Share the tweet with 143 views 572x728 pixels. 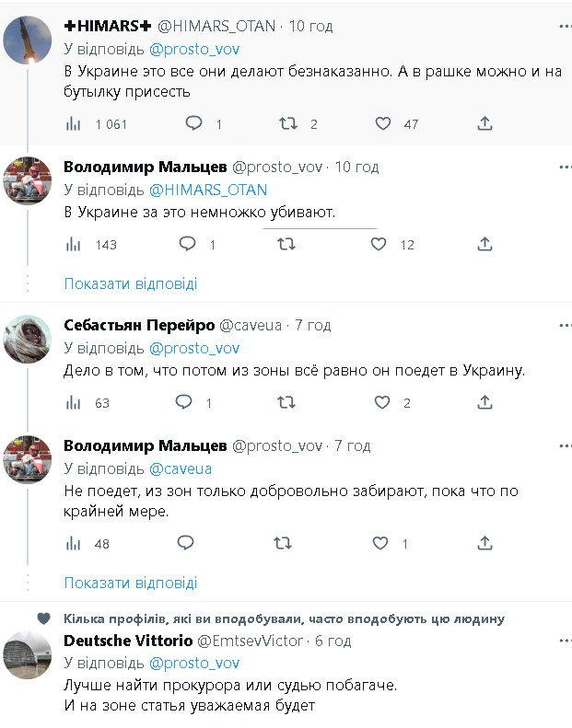click(x=484, y=244)
